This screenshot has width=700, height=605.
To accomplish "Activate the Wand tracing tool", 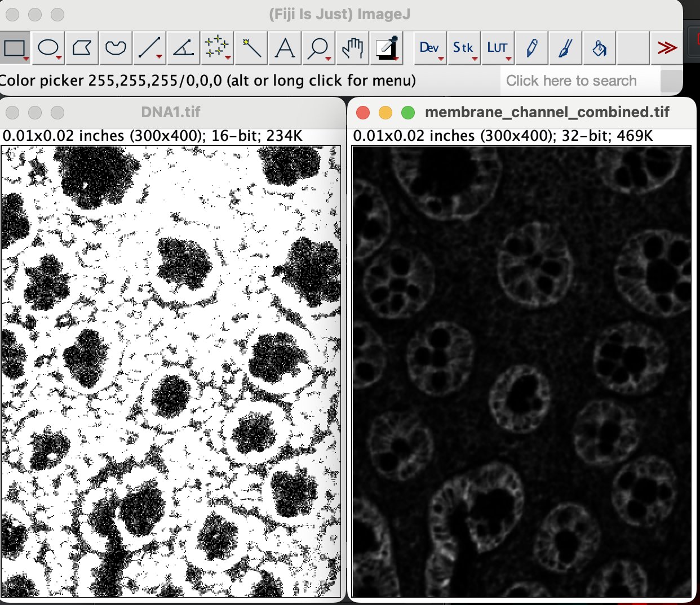I will (251, 48).
